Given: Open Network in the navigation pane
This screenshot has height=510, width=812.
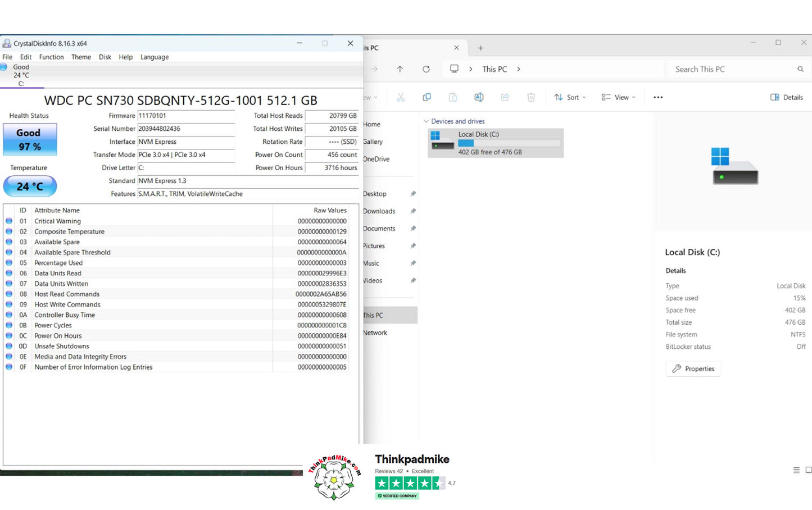Looking at the screenshot, I should coord(375,333).
